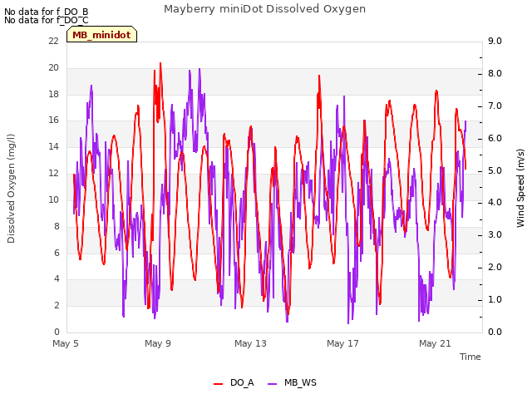Click the May 13 date tick label

point(250,343)
